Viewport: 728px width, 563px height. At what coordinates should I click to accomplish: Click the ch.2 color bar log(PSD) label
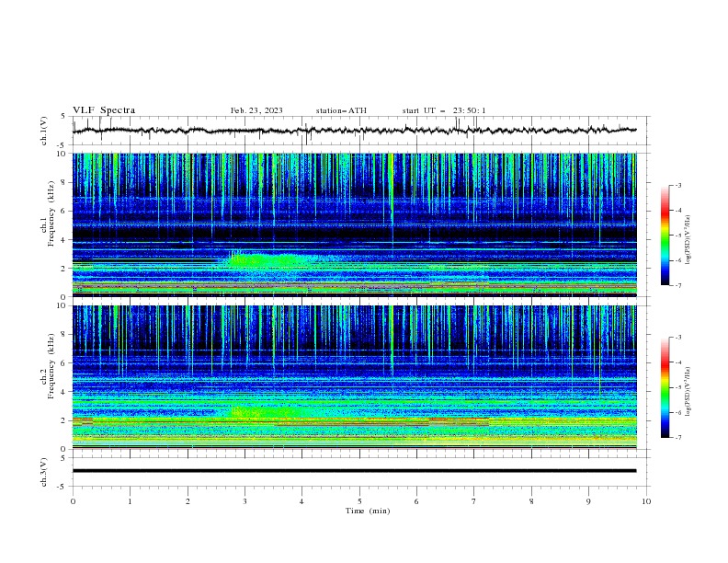688,392
